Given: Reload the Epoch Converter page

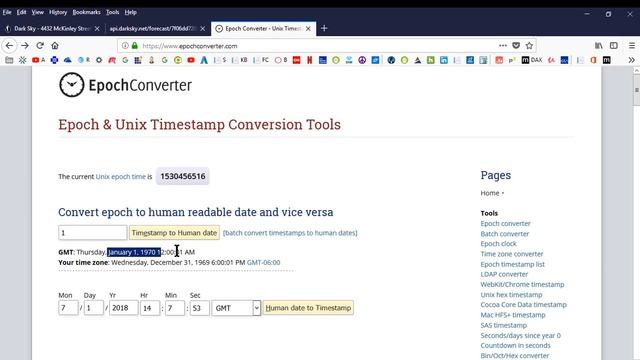Looking at the screenshot, I should 40,46.
